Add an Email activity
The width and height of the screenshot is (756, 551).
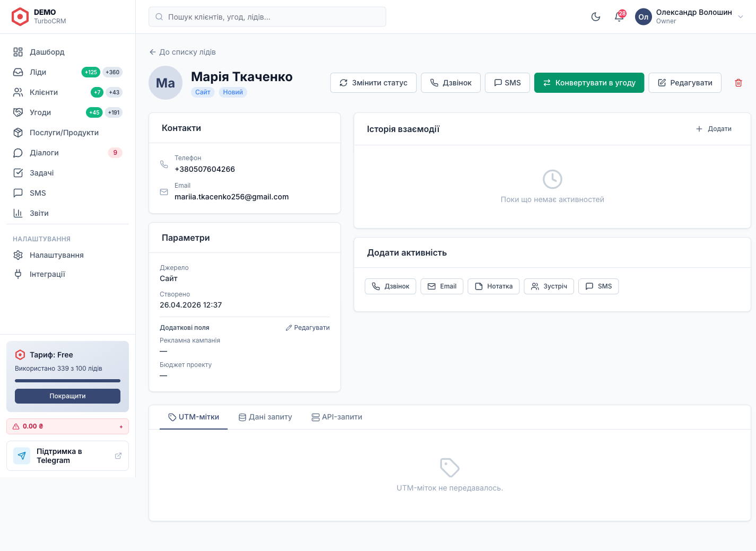tap(442, 286)
